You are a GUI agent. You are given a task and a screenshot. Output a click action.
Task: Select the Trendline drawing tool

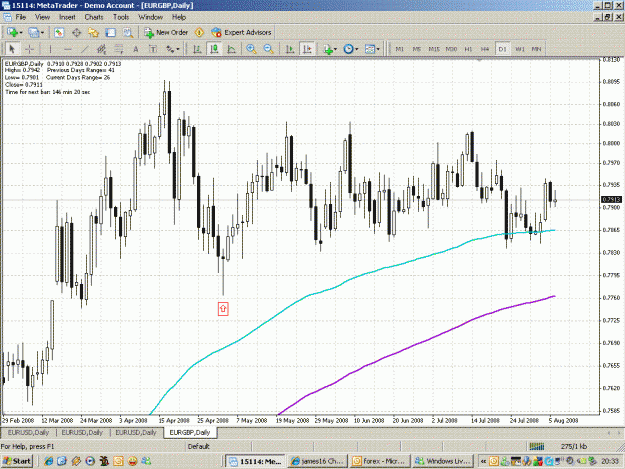pyautogui.click(x=85, y=49)
